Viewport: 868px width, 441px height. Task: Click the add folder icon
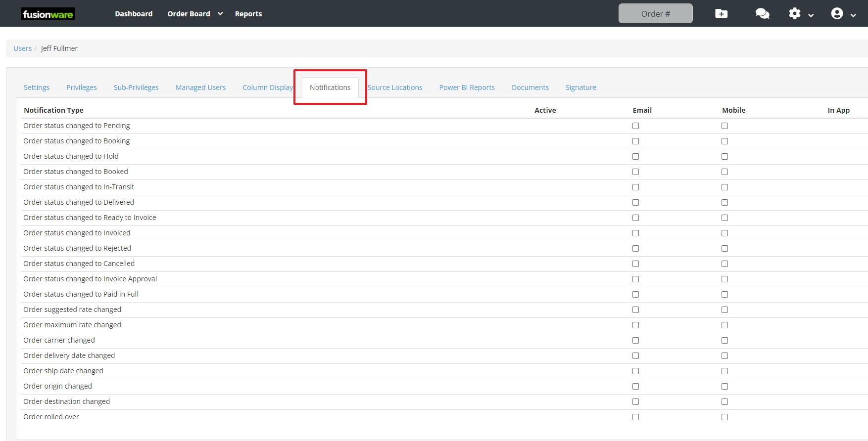coord(721,14)
